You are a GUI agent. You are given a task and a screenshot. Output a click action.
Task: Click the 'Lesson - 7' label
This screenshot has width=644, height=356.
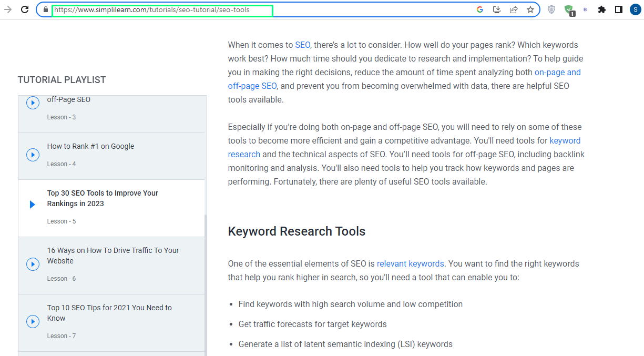[62, 336]
